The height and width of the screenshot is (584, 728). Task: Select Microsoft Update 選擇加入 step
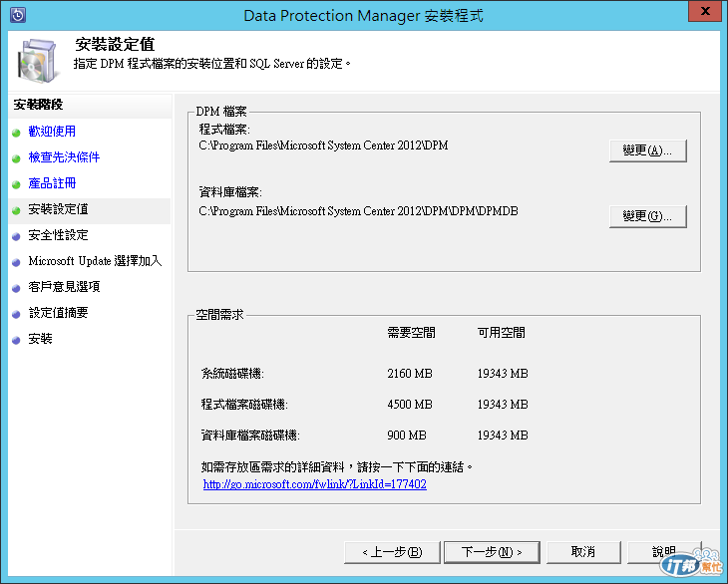point(95,261)
